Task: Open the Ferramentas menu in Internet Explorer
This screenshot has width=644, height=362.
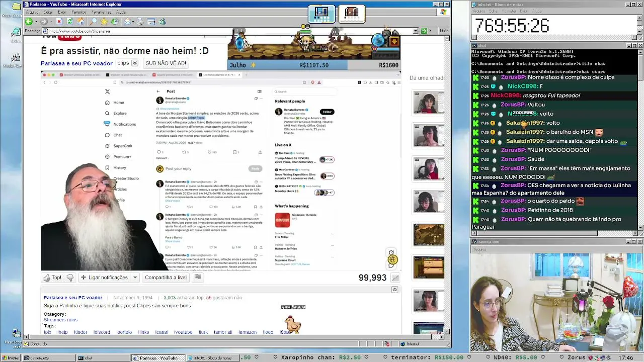Action: (102, 12)
